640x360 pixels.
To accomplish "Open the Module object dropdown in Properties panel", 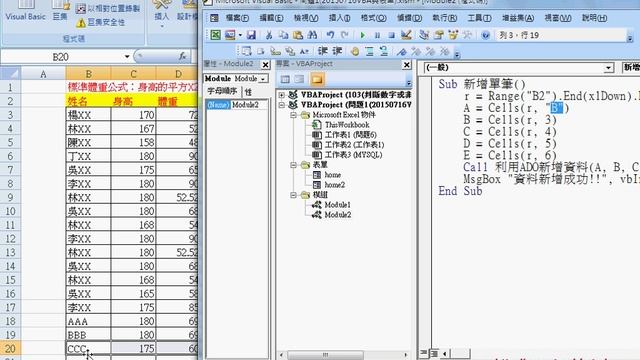I will tap(263, 78).
